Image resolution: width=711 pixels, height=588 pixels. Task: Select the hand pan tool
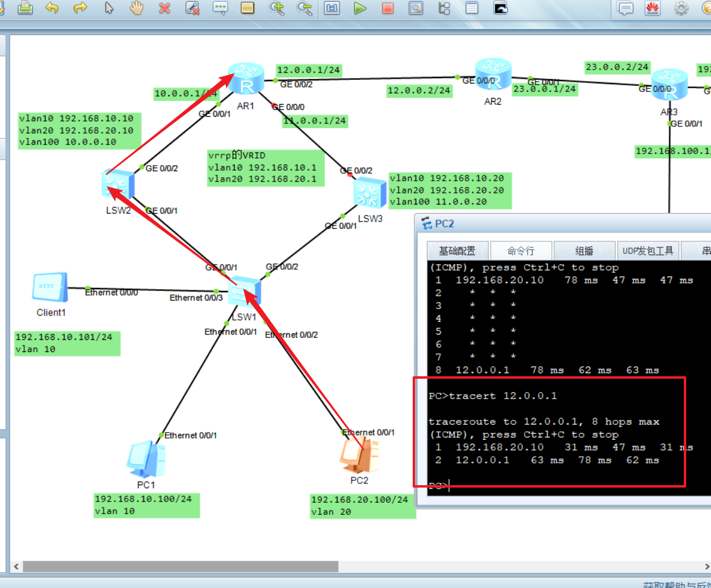136,8
